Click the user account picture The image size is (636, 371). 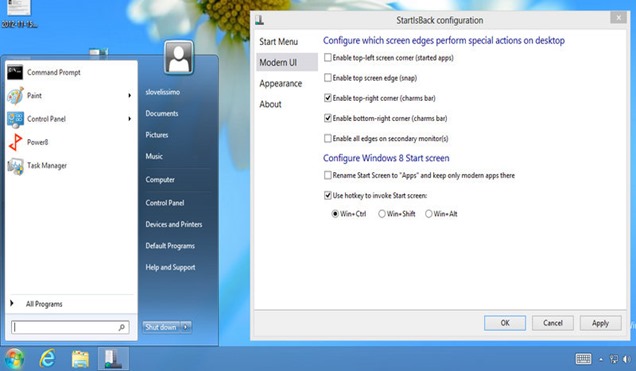tap(179, 58)
